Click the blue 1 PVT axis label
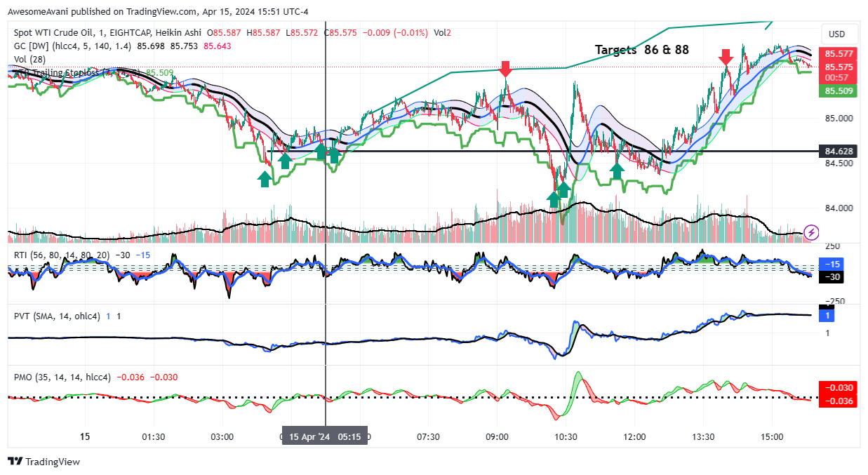The height and width of the screenshot is (475, 868). [827, 316]
